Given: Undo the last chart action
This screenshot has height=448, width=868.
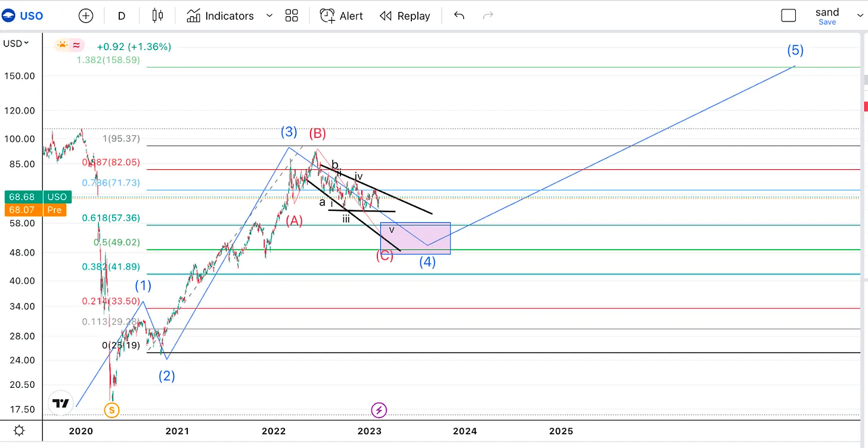Looking at the screenshot, I should [459, 15].
